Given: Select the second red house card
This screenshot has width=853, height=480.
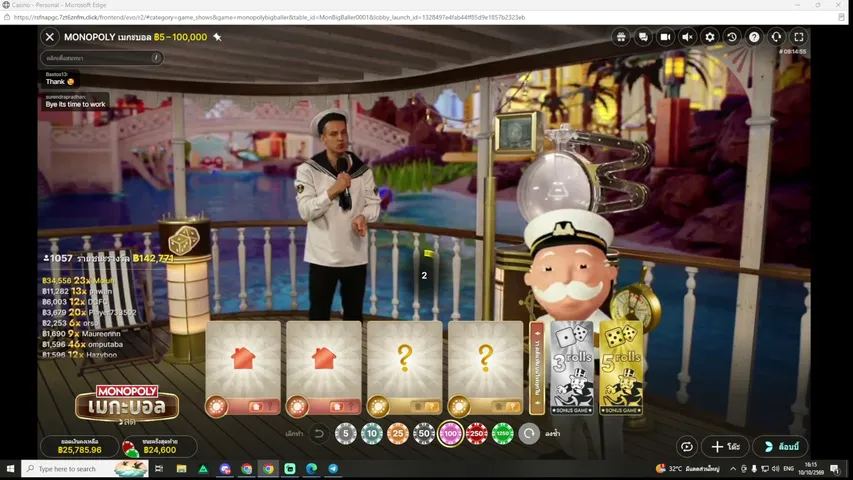Looking at the screenshot, I should (324, 359).
